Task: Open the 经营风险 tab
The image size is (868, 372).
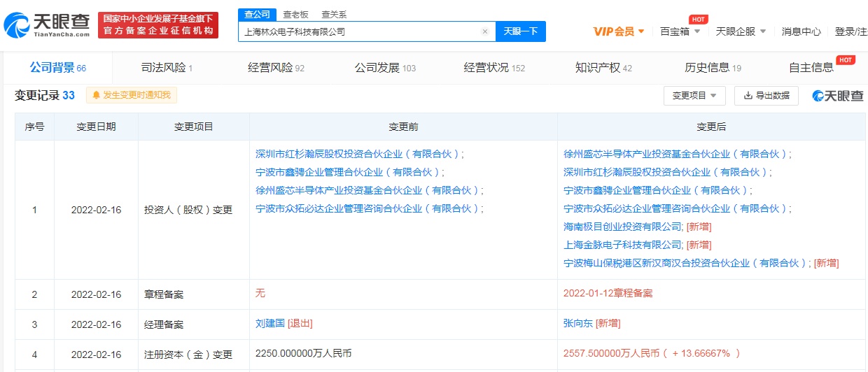Action: 276,68
